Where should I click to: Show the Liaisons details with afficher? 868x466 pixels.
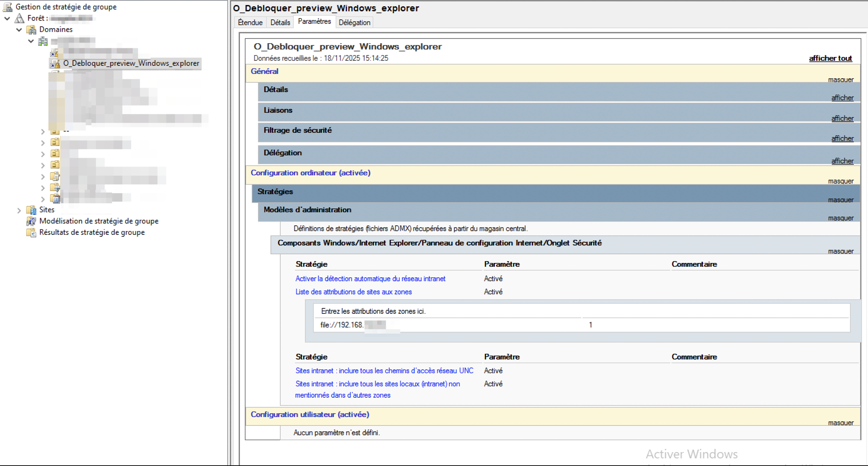pyautogui.click(x=842, y=118)
